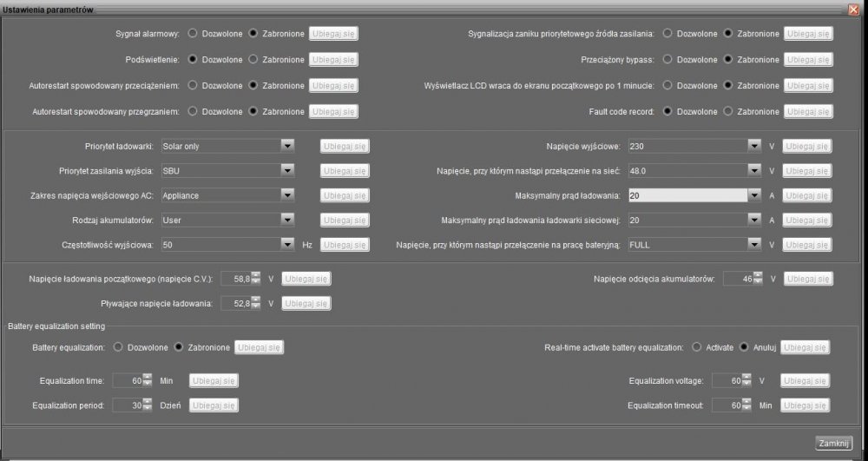
Task: Adjust the Equalization time spinner
Action: [147, 380]
